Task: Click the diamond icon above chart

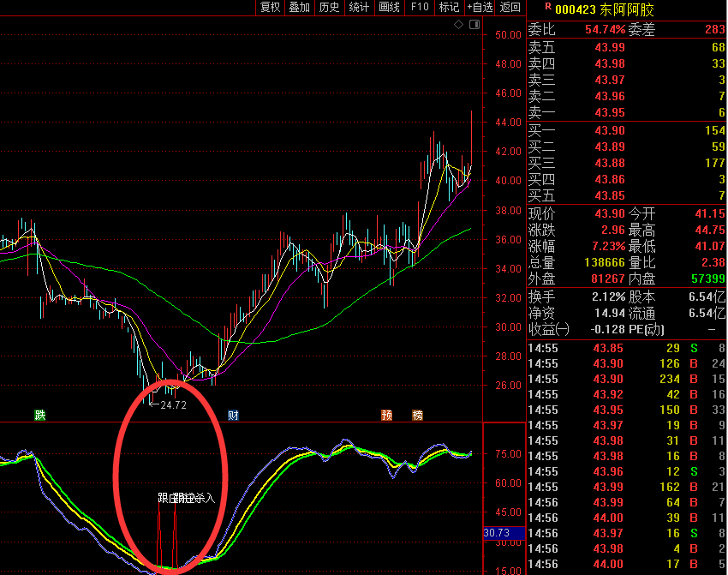Action: [459, 25]
